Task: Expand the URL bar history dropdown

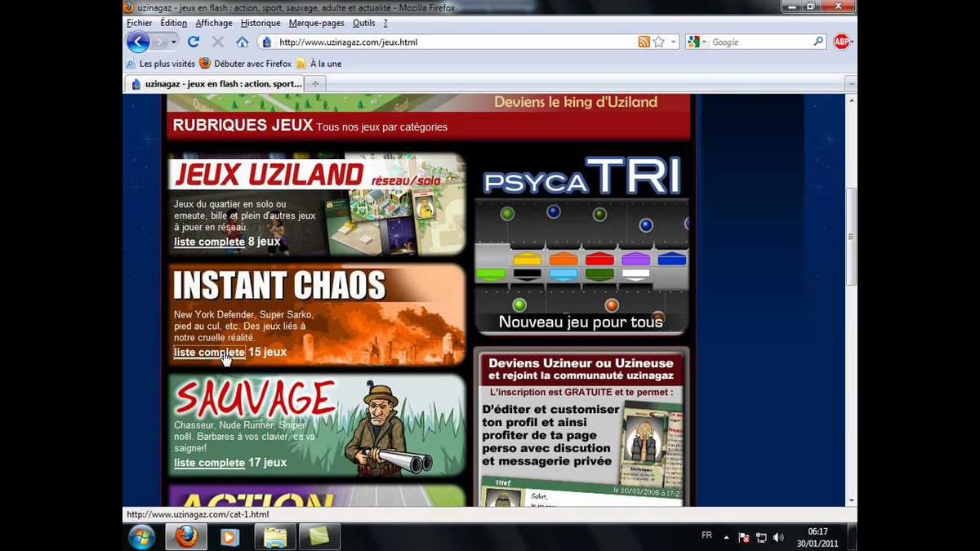Action: point(674,42)
